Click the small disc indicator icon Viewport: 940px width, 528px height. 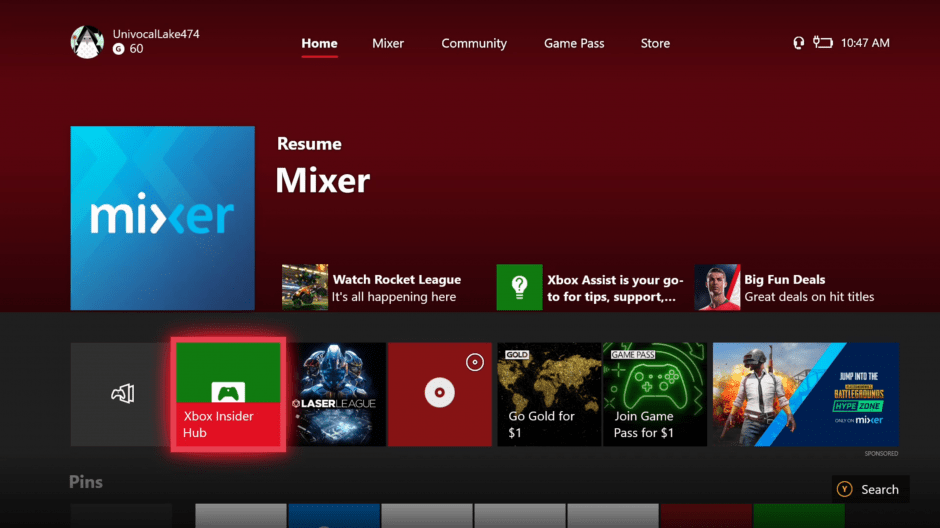[x=475, y=362]
